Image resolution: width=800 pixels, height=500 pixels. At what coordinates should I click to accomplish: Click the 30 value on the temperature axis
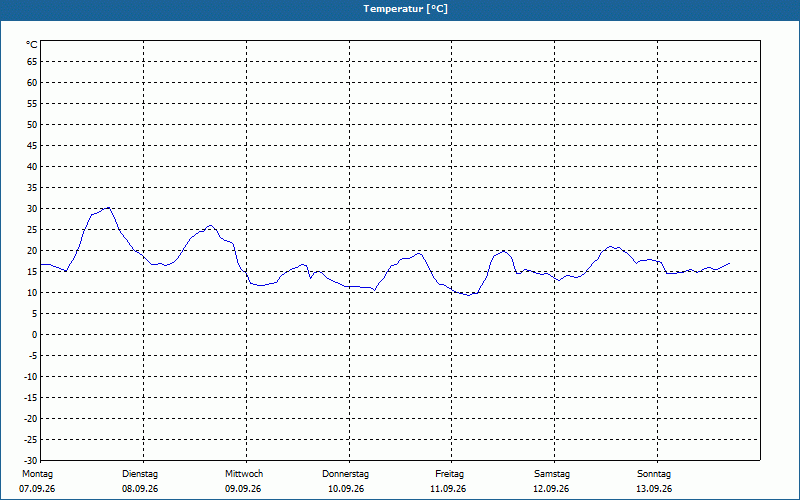pyautogui.click(x=32, y=209)
